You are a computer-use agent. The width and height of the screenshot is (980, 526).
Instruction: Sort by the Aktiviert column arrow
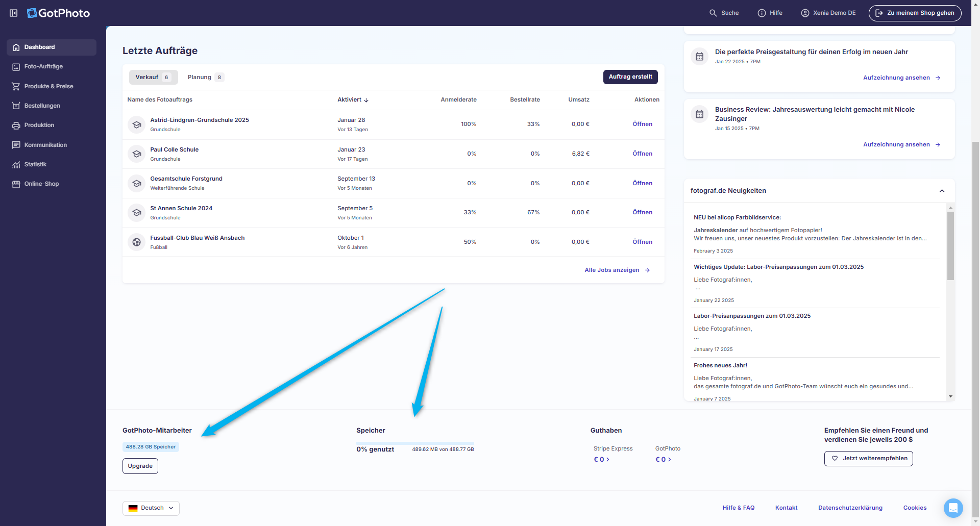[x=366, y=100]
